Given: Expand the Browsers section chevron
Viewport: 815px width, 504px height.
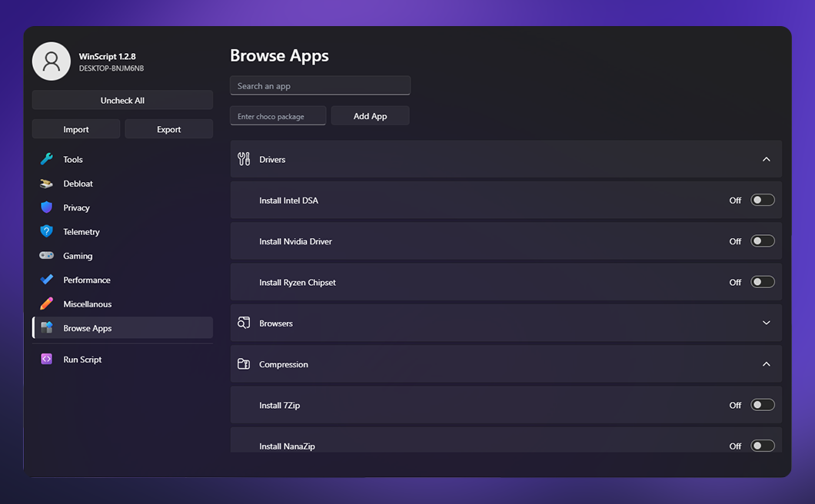Looking at the screenshot, I should pyautogui.click(x=766, y=323).
